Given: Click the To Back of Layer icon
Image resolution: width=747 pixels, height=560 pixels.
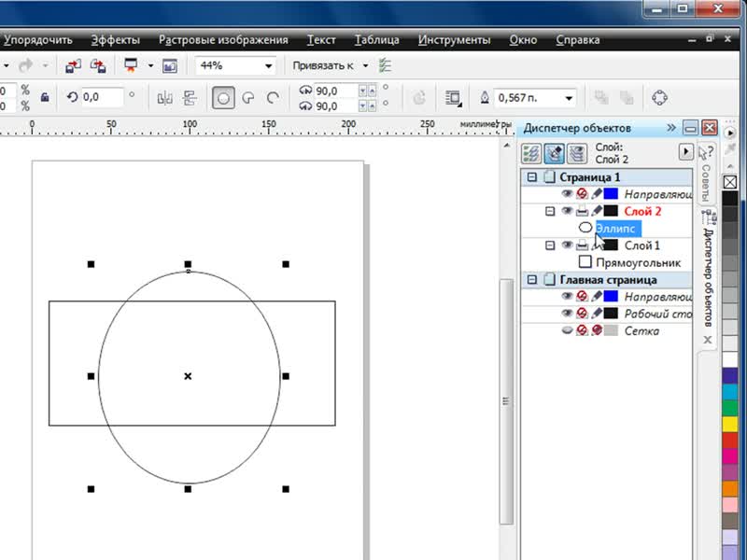Looking at the screenshot, I should pyautogui.click(x=627, y=98).
